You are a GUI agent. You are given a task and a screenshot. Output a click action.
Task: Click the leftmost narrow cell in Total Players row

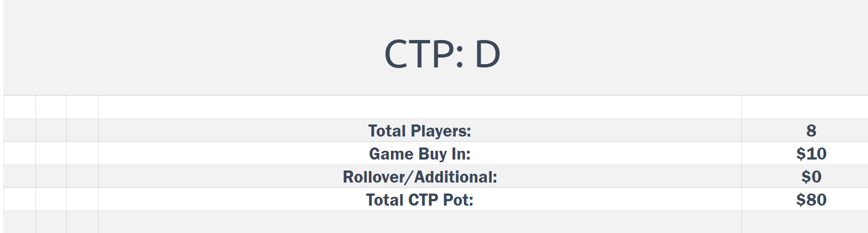pos(20,130)
